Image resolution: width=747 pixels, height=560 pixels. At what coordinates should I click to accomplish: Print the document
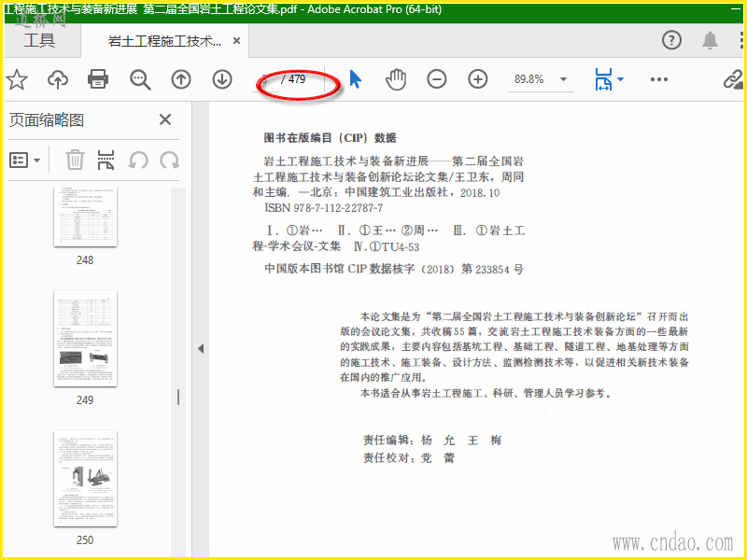[x=98, y=79]
